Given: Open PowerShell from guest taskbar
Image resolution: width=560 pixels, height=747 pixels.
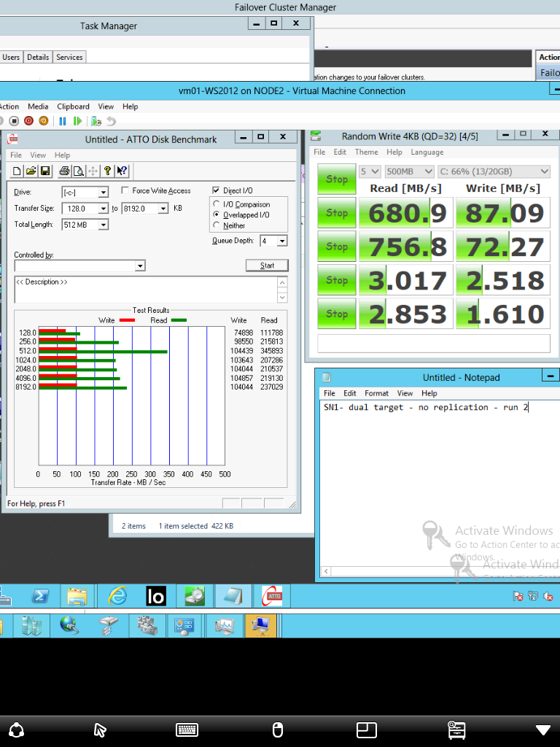Looking at the screenshot, I should click(40, 596).
